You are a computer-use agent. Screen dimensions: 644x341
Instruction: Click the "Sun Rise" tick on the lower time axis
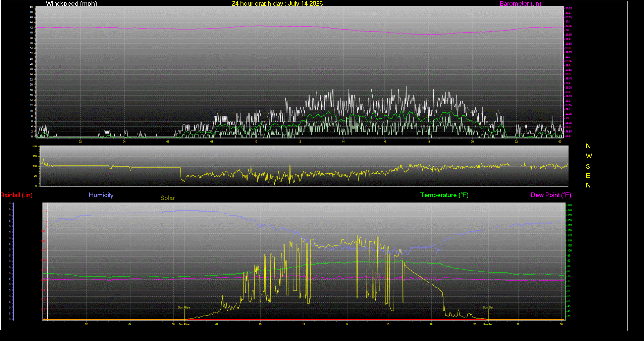[x=184, y=324]
